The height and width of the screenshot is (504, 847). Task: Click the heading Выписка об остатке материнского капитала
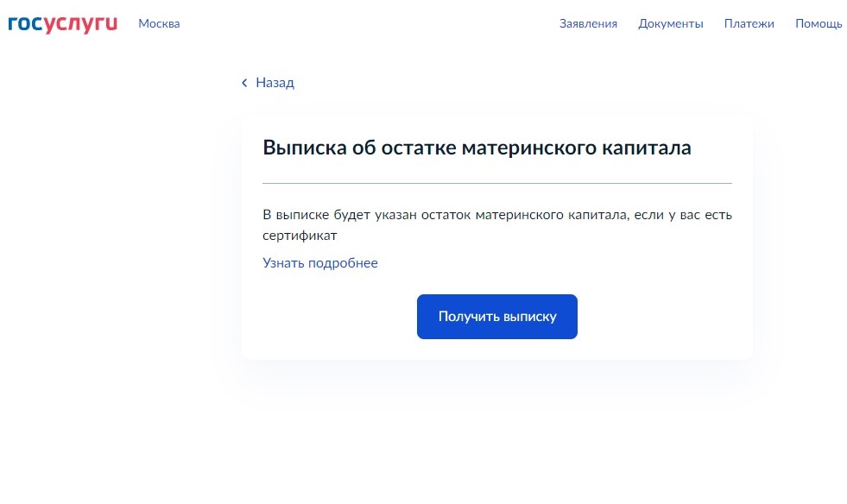coord(477,148)
